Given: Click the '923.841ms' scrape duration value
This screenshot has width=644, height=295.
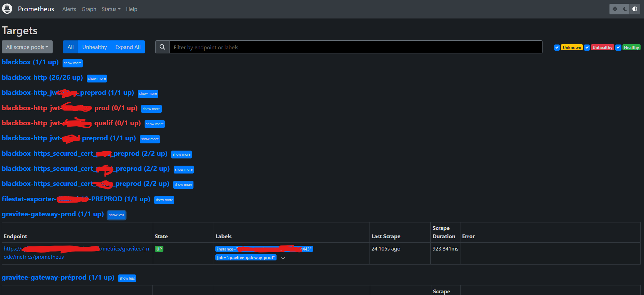Looking at the screenshot, I should tap(445, 249).
